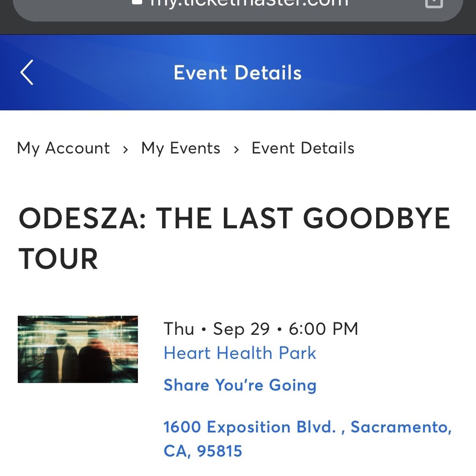Click the chevron after My Account
The height and width of the screenshot is (476, 476).
pos(125,149)
